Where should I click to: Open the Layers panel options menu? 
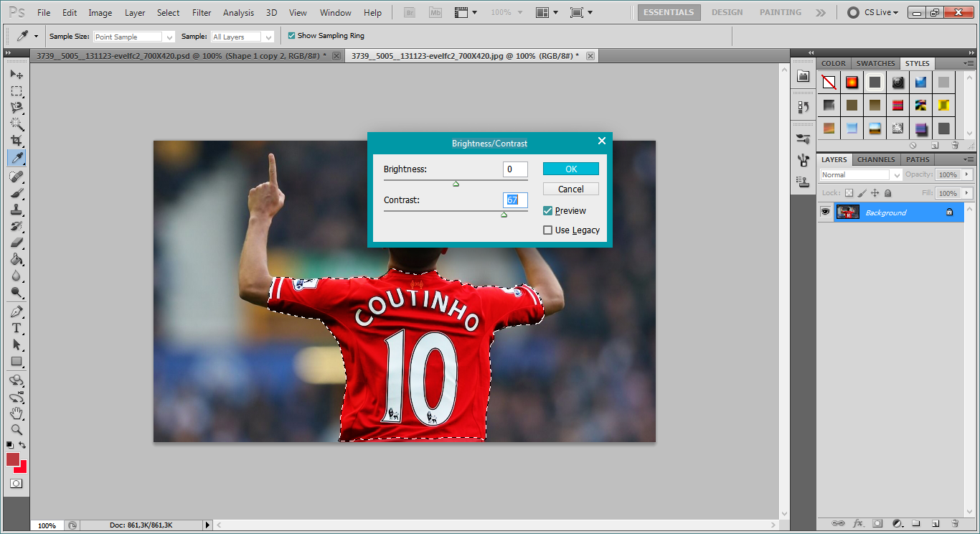tap(968, 159)
